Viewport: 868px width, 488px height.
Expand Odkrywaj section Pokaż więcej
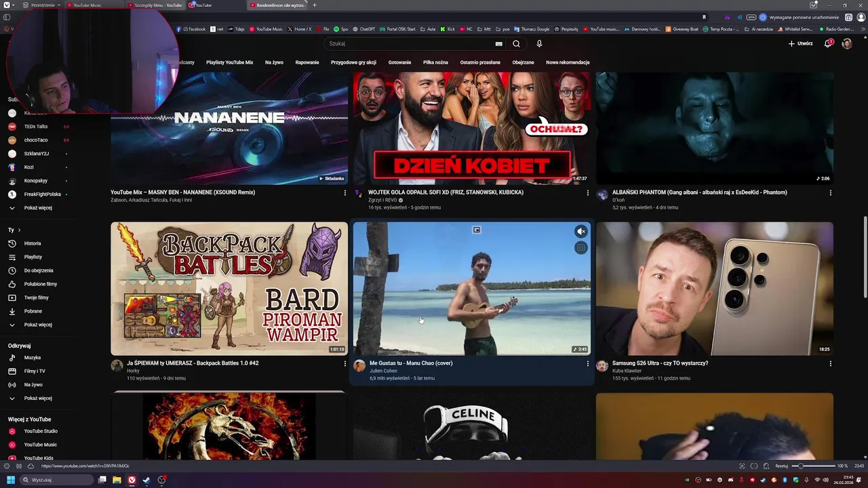[x=38, y=399]
